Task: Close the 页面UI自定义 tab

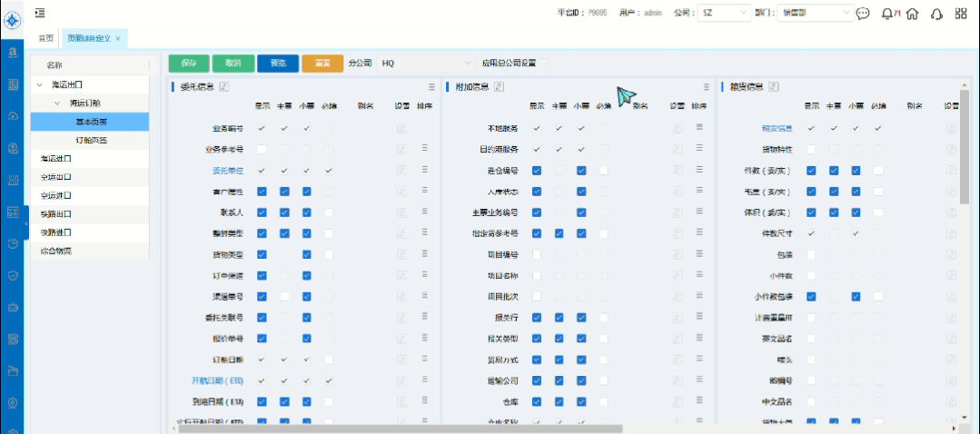Action: coord(117,38)
